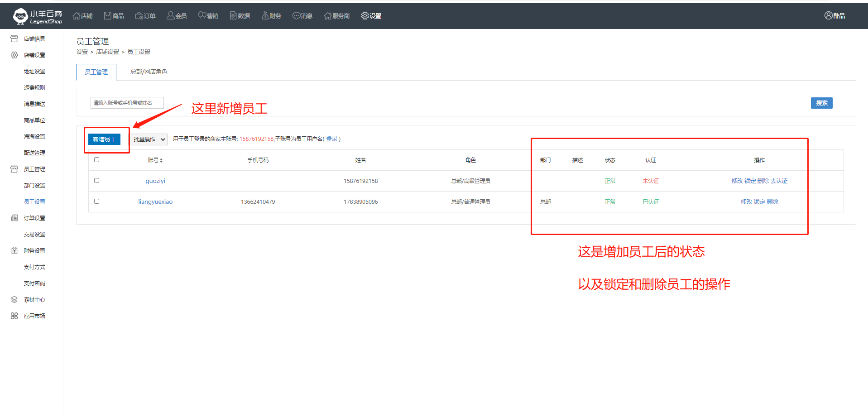Screen dimensions: 868x413
Task: Click the 消息 message bubble icon
Action: pyautogui.click(x=296, y=16)
